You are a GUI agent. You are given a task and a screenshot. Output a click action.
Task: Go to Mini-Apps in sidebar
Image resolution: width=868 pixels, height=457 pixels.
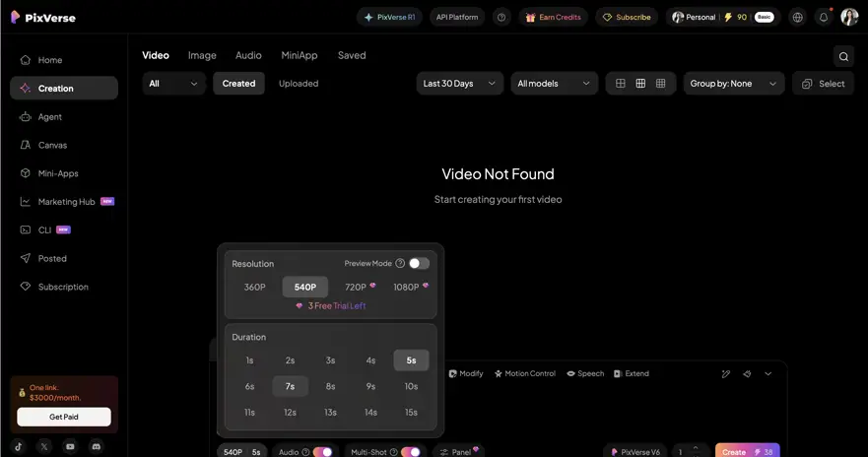pyautogui.click(x=64, y=173)
